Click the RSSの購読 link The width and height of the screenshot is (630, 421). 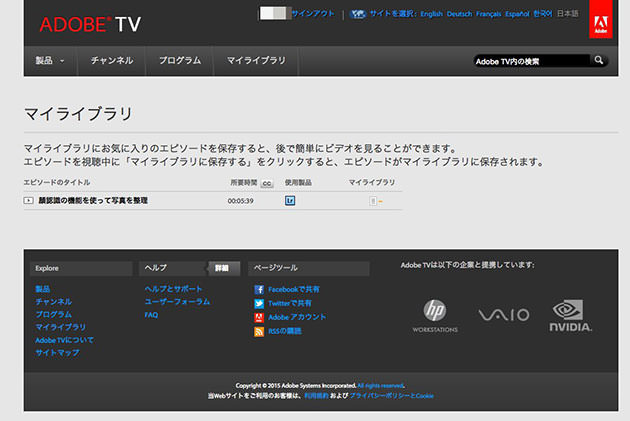(285, 331)
